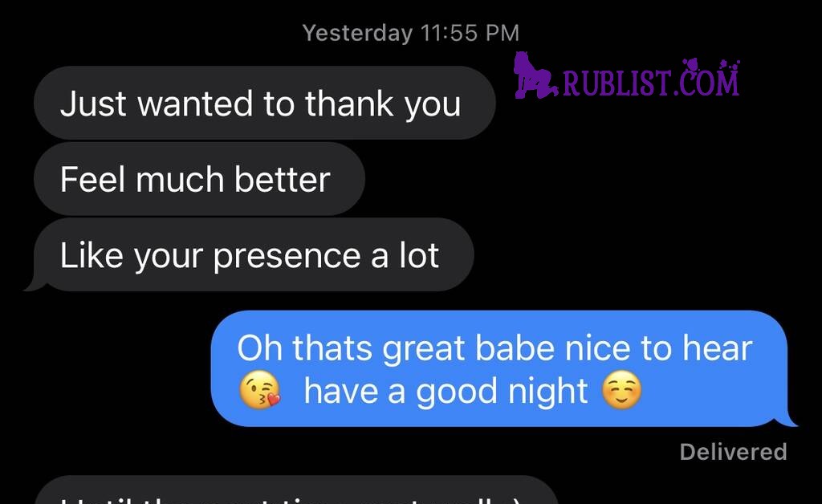Tap the relieved smiling face emoji
The height and width of the screenshot is (504, 822).
622,390
